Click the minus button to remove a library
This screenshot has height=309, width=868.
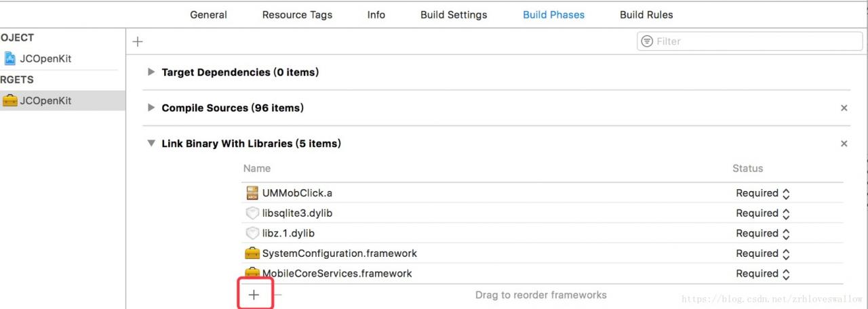pyautogui.click(x=277, y=295)
